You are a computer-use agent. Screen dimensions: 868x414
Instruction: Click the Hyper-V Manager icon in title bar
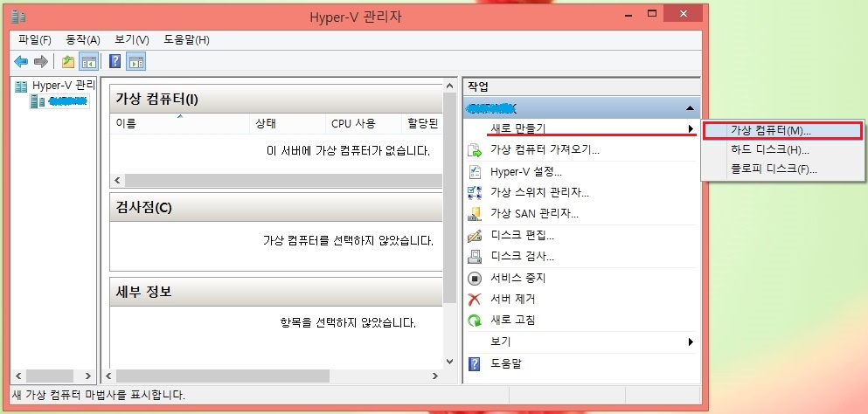click(x=18, y=17)
